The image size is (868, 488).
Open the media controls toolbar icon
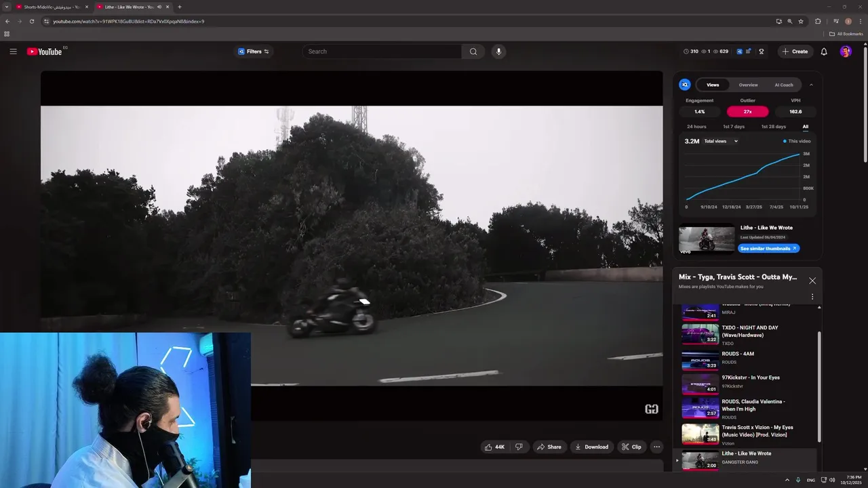click(x=836, y=21)
